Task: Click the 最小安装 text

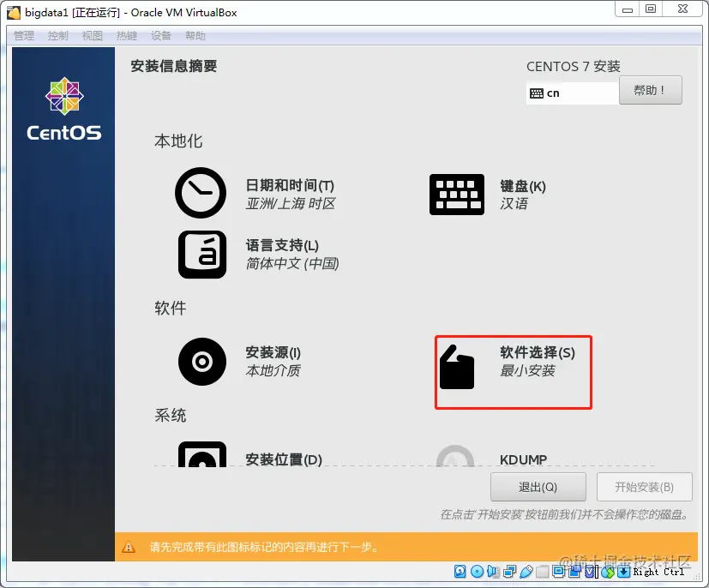Action: [x=527, y=371]
